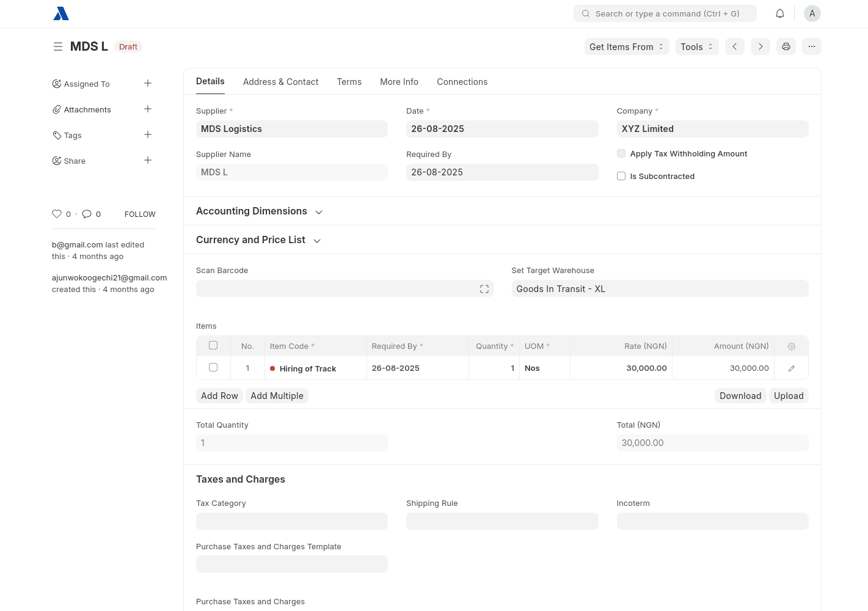This screenshot has width=868, height=611.
Task: Go to the previous document arrow
Action: point(735,46)
